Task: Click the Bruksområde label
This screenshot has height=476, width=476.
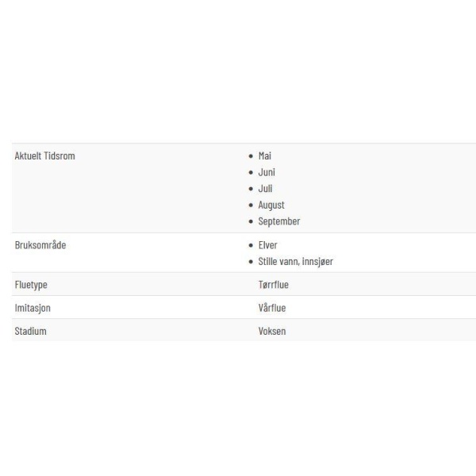Action: click(x=40, y=245)
